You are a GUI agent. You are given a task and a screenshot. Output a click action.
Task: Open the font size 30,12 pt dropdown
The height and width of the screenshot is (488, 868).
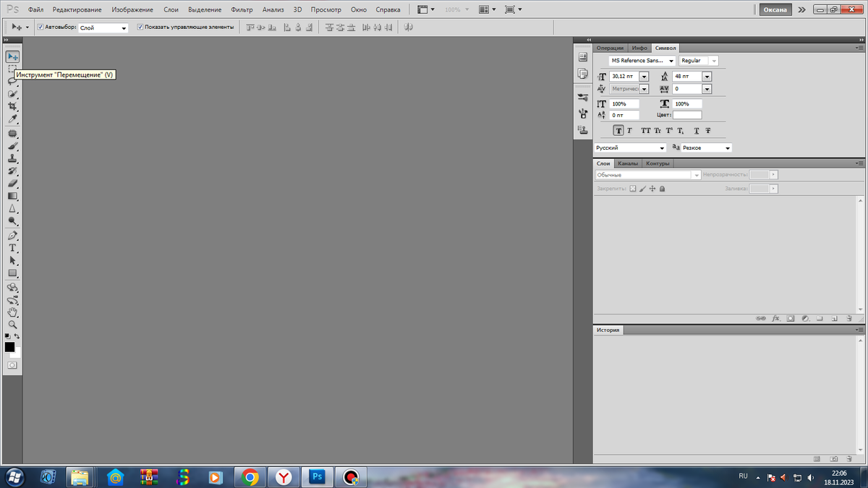coord(644,76)
